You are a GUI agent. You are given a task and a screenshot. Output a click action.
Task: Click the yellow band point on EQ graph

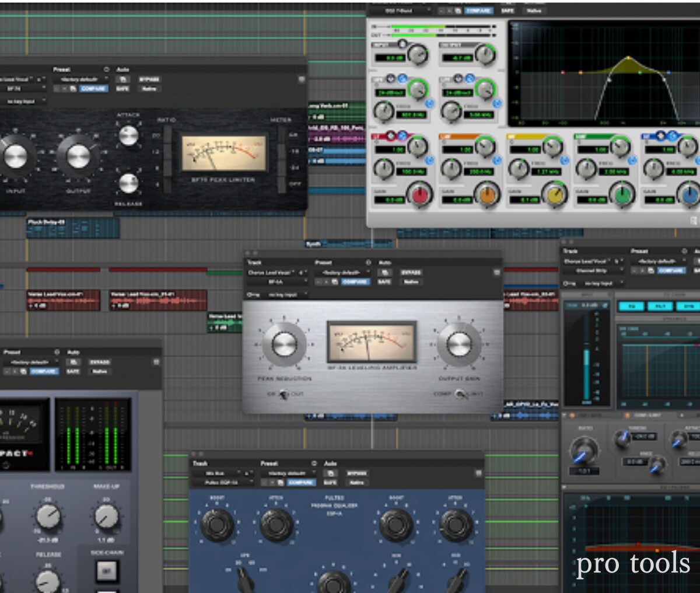click(627, 58)
